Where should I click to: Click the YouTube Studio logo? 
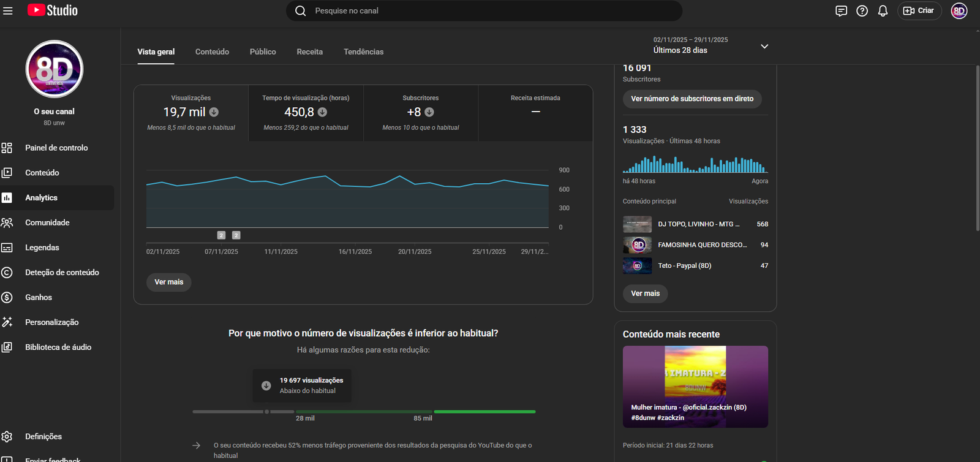coord(53,10)
